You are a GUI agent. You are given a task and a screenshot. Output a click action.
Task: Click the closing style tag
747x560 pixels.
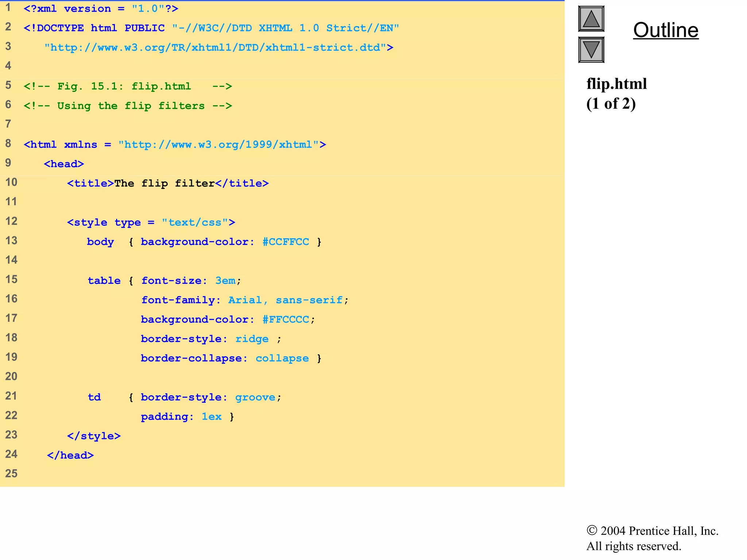(94, 436)
